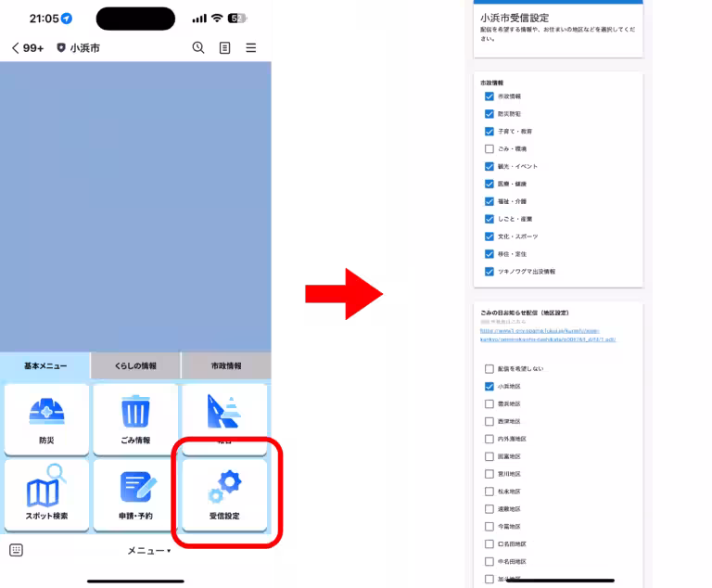
Task: Tap the search magnifier icon in header
Action: pos(198,48)
